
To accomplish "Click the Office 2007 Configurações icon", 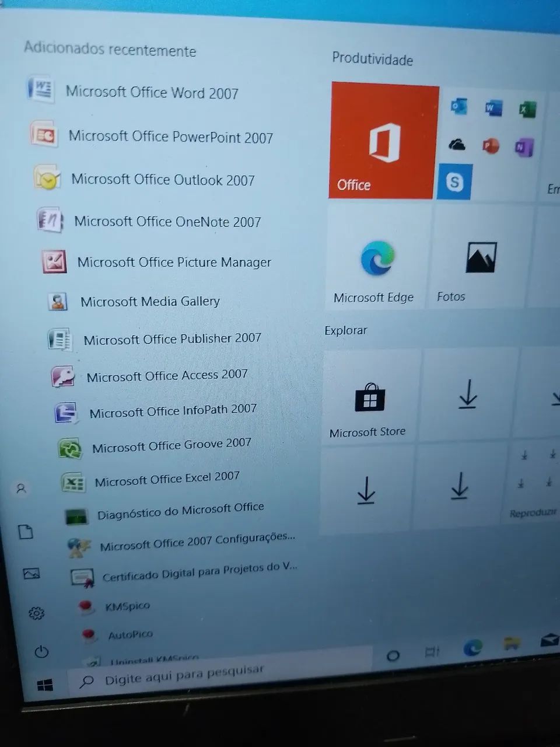I will pyautogui.click(x=79, y=547).
